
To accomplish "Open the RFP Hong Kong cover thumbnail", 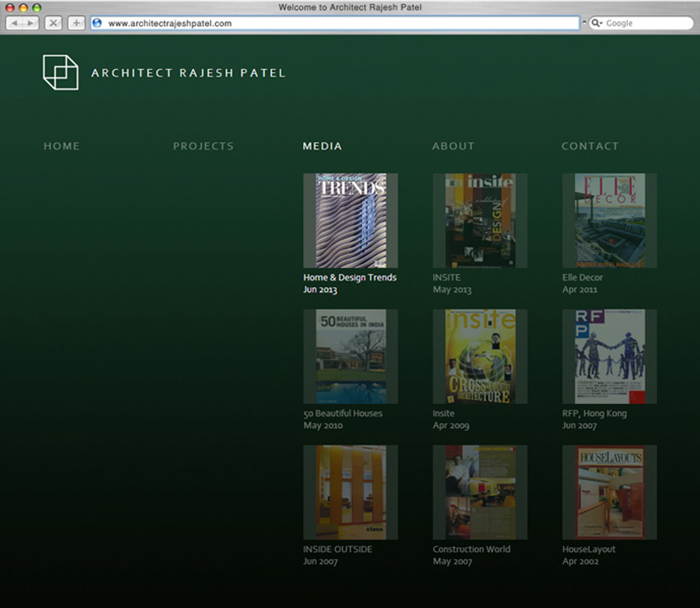I will point(609,356).
